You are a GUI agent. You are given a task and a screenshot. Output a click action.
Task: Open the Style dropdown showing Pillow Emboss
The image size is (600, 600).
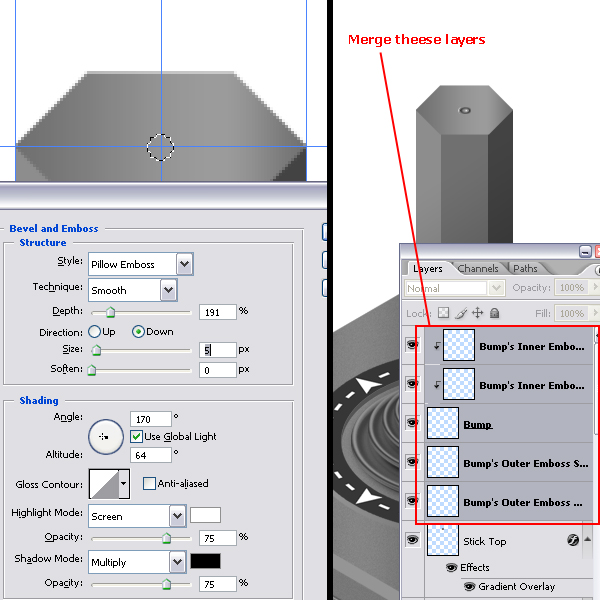tap(184, 264)
